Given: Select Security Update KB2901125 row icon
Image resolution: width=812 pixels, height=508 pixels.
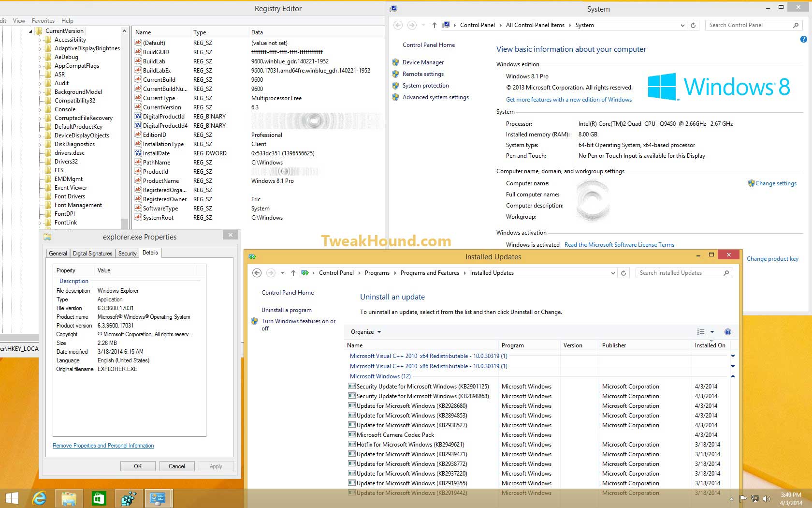Looking at the screenshot, I should click(351, 386).
